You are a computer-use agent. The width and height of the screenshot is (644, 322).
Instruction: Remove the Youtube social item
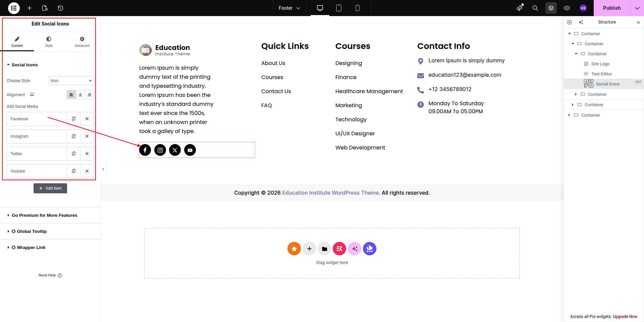(x=87, y=171)
